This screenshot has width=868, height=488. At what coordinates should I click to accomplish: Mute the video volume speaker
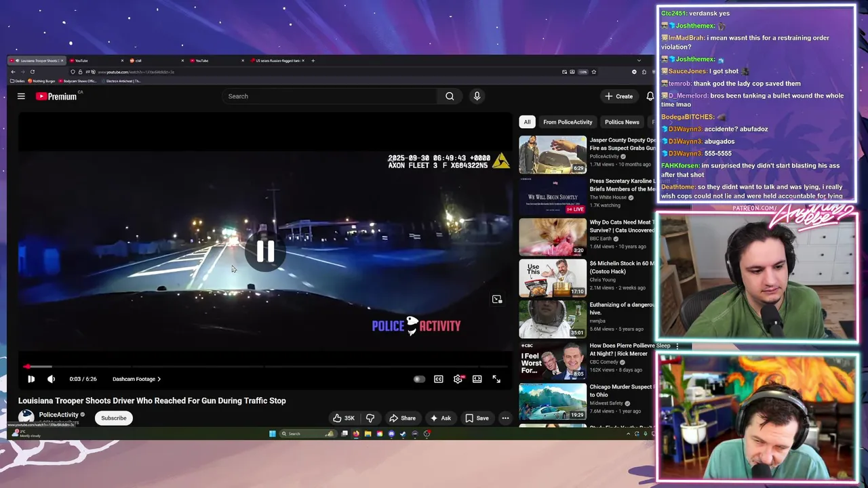pyautogui.click(x=51, y=379)
